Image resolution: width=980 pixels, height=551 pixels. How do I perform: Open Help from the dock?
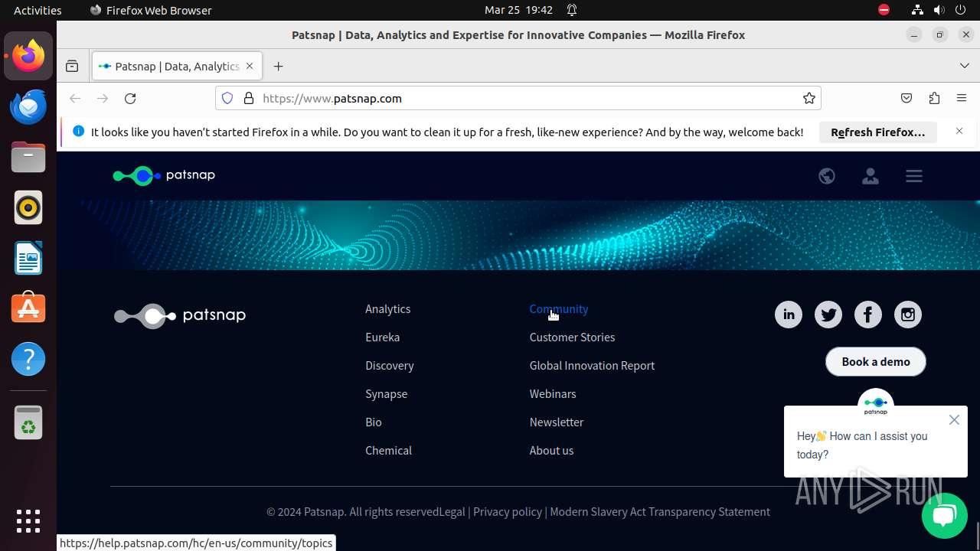click(x=28, y=359)
